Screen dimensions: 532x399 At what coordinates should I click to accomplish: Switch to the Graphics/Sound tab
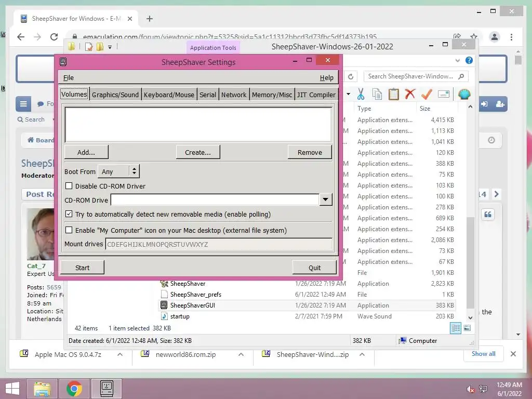pyautogui.click(x=115, y=95)
